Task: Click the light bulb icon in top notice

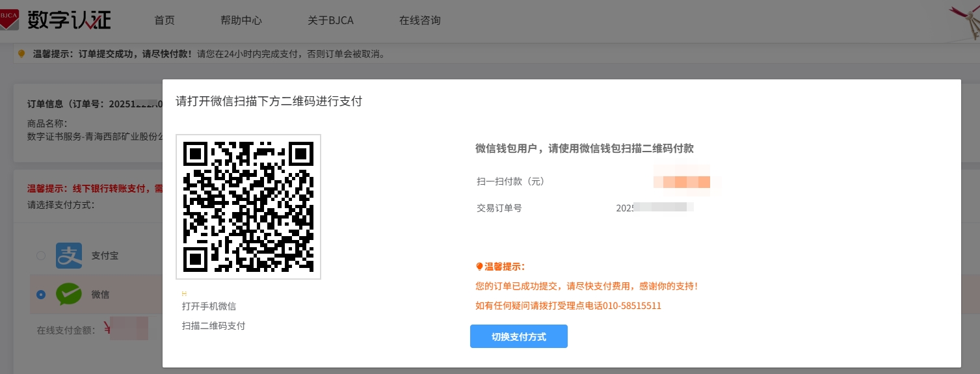Action: (x=21, y=54)
